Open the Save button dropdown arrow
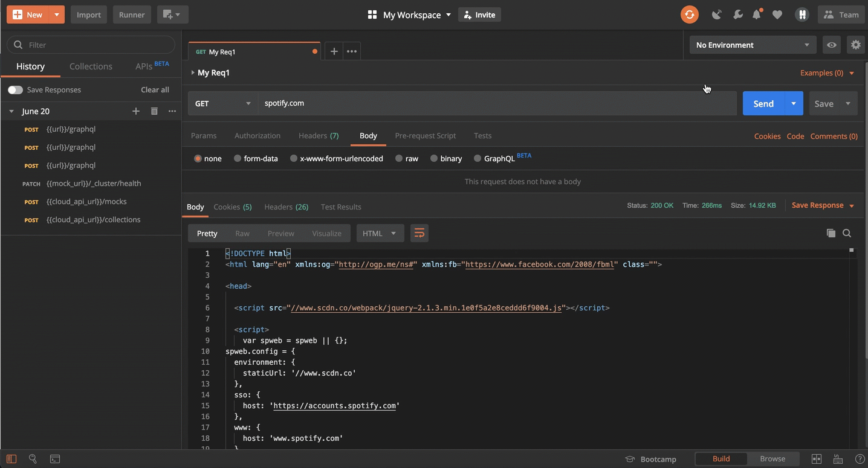868x468 pixels. [x=848, y=103]
